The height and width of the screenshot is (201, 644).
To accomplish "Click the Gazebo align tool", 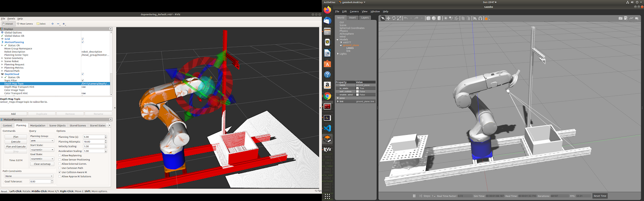I will coord(475,18).
